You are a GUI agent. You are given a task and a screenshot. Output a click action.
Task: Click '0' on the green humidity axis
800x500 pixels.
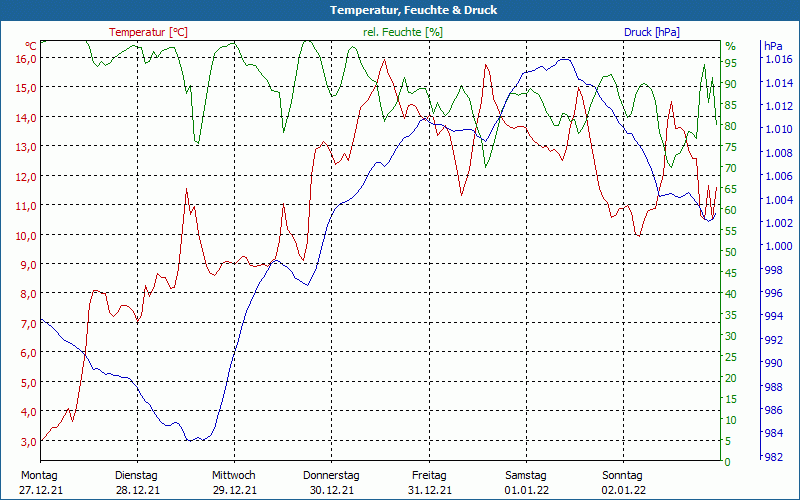coord(728,462)
